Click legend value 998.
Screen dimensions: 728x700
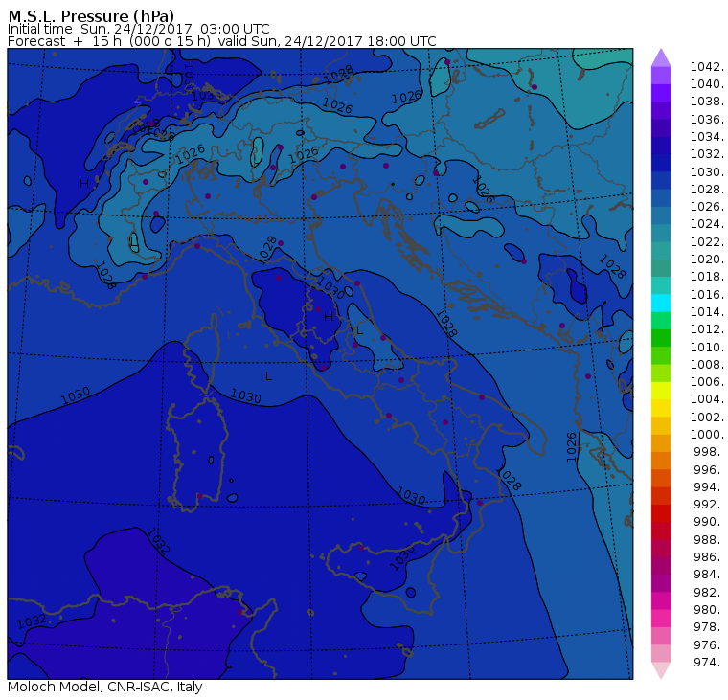pos(709,452)
